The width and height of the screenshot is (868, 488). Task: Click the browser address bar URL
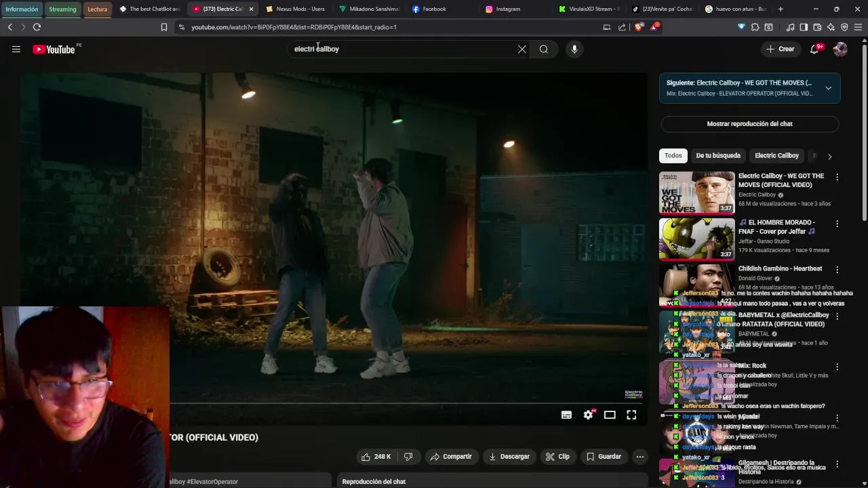tap(294, 27)
